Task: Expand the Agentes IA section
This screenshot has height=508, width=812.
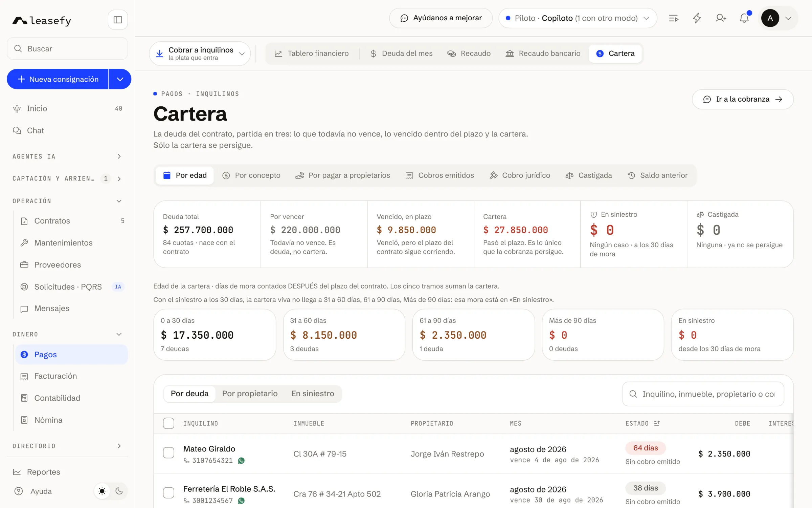Action: pyautogui.click(x=67, y=156)
